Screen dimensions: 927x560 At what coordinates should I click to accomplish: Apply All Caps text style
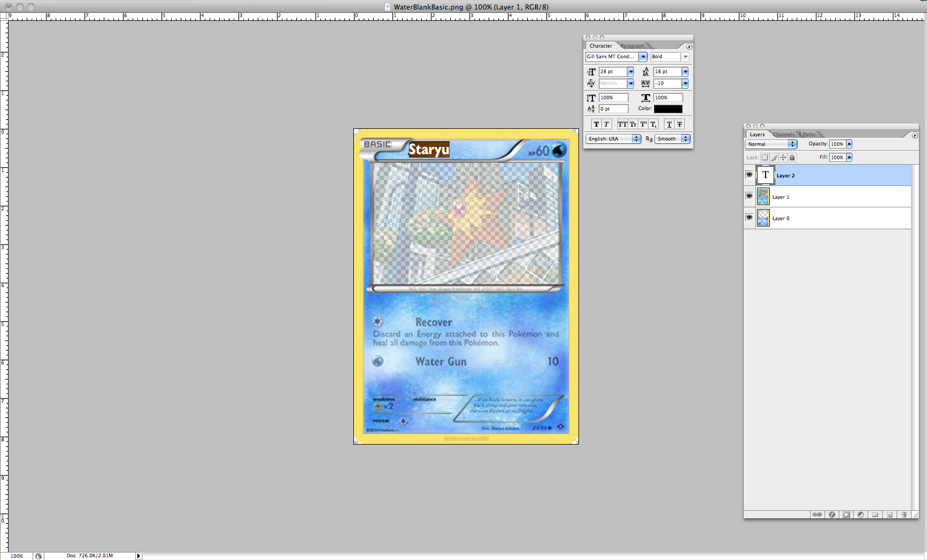pyautogui.click(x=622, y=124)
